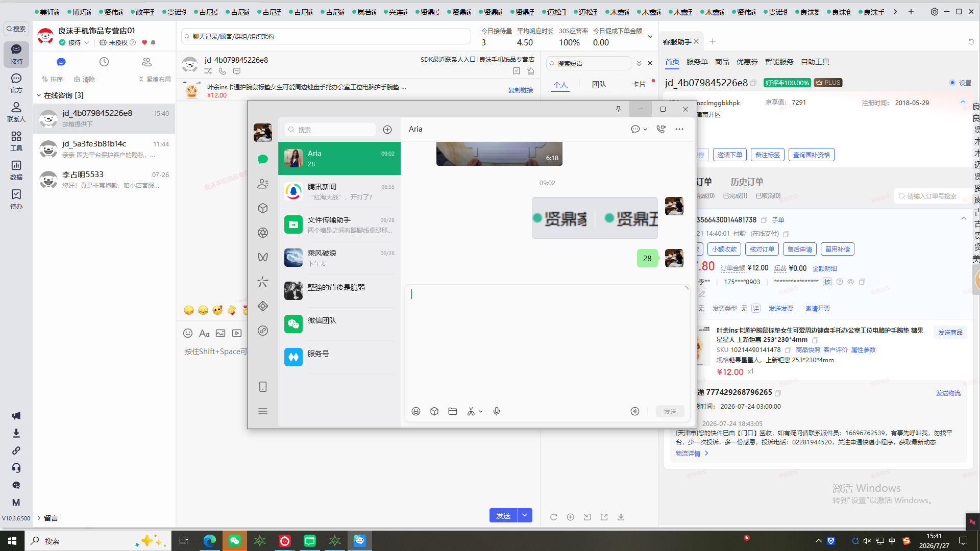Open the 联系人 section in left sidebar
Viewport: 980px width, 551px height.
[x=16, y=112]
